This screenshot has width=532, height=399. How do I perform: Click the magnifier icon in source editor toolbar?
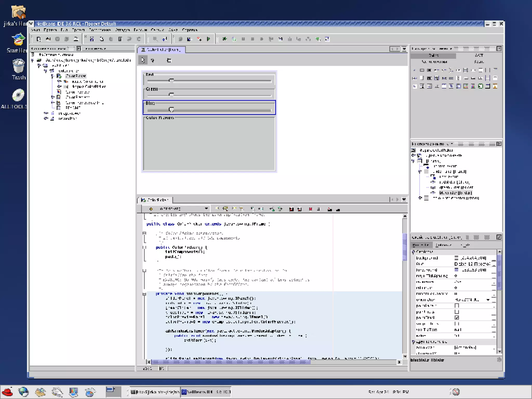(225, 209)
